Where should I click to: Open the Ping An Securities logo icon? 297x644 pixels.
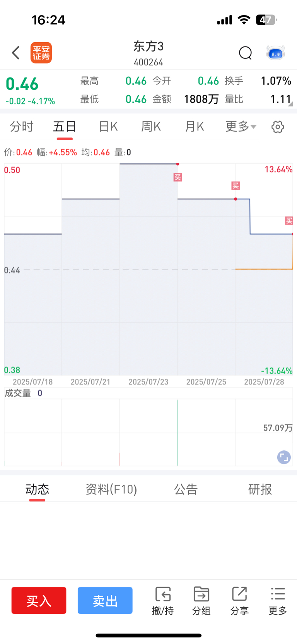[x=41, y=53]
